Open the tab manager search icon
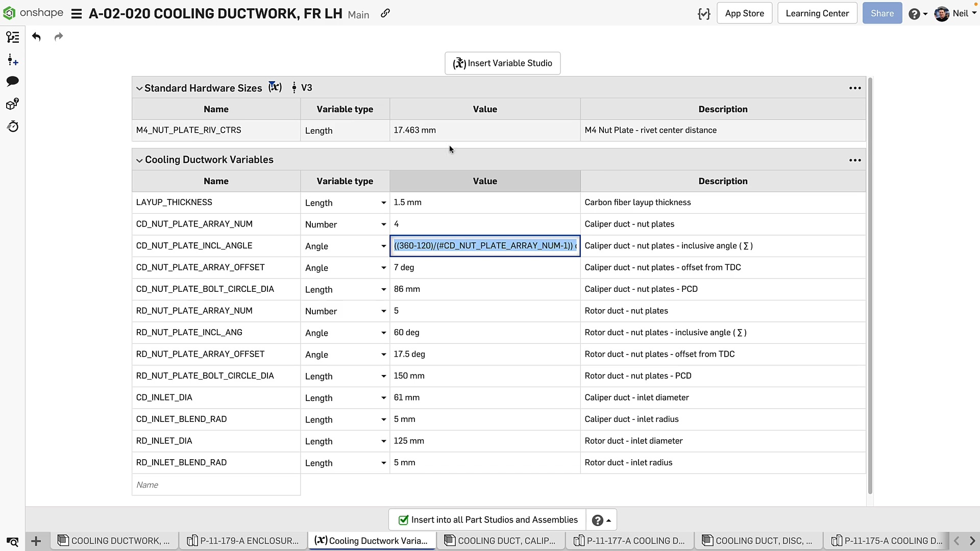 (x=13, y=541)
